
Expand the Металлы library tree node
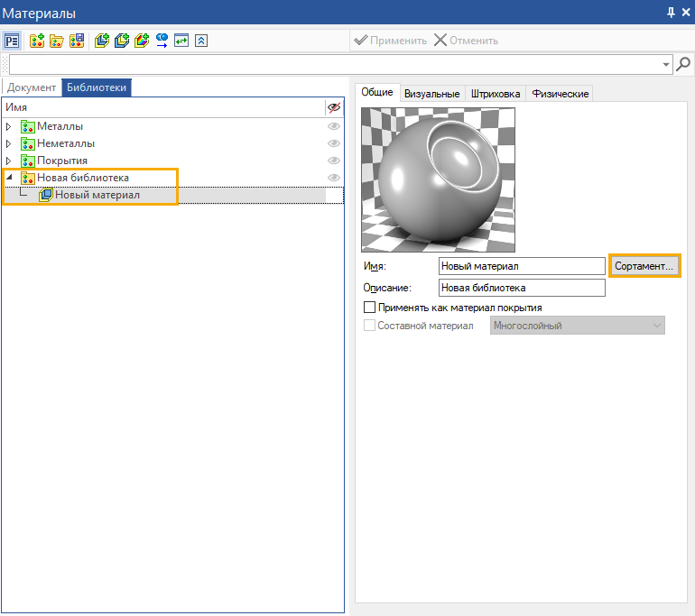click(10, 126)
